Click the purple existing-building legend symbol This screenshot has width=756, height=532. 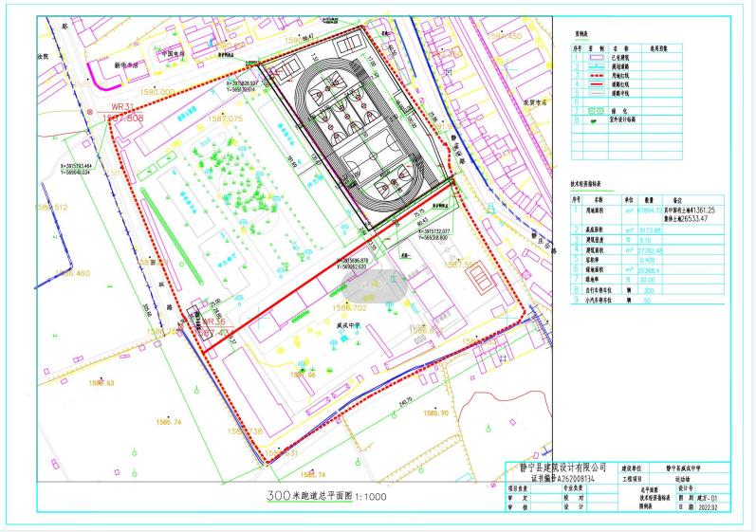coord(596,57)
